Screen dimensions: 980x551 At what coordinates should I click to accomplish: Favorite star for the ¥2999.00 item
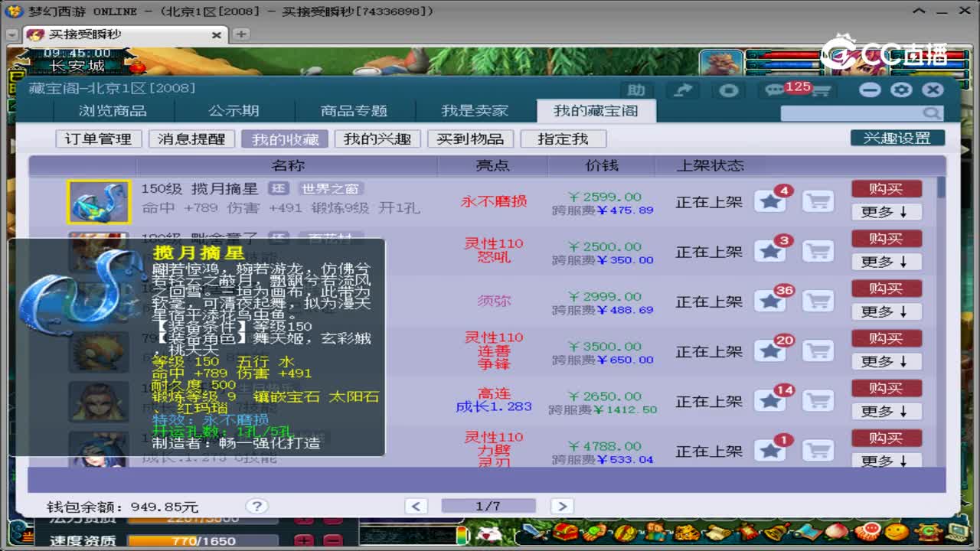[770, 302]
